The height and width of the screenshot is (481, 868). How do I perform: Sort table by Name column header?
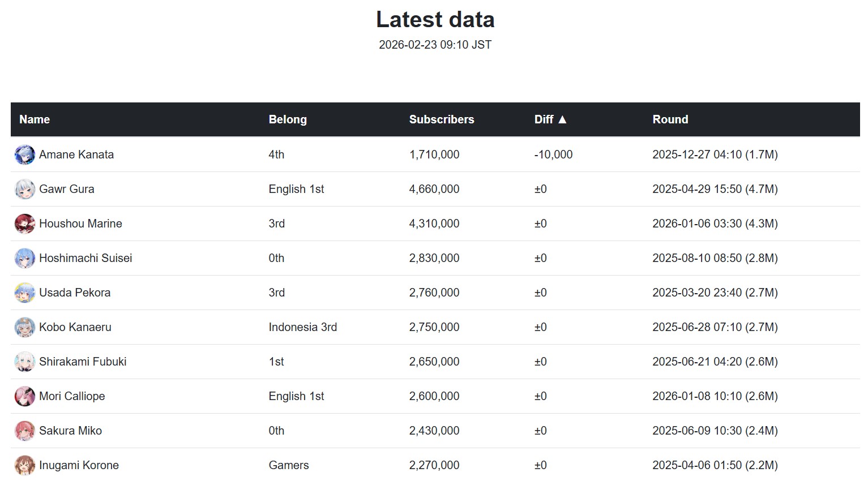35,119
